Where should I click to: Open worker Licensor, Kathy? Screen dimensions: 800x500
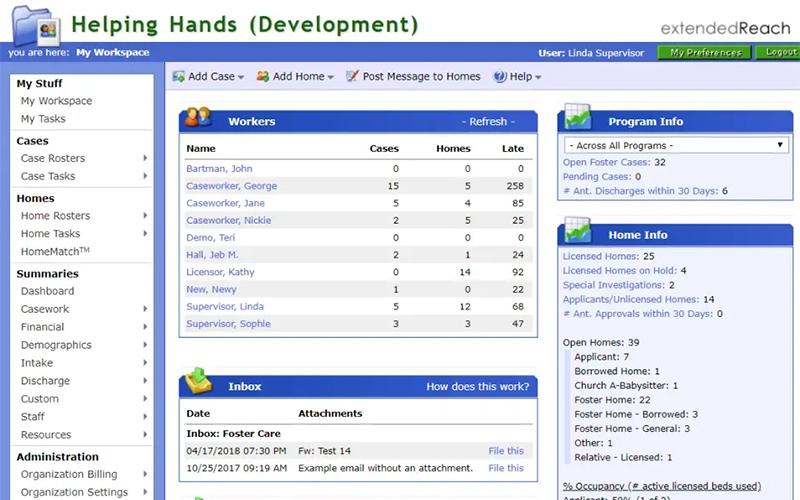220,272
